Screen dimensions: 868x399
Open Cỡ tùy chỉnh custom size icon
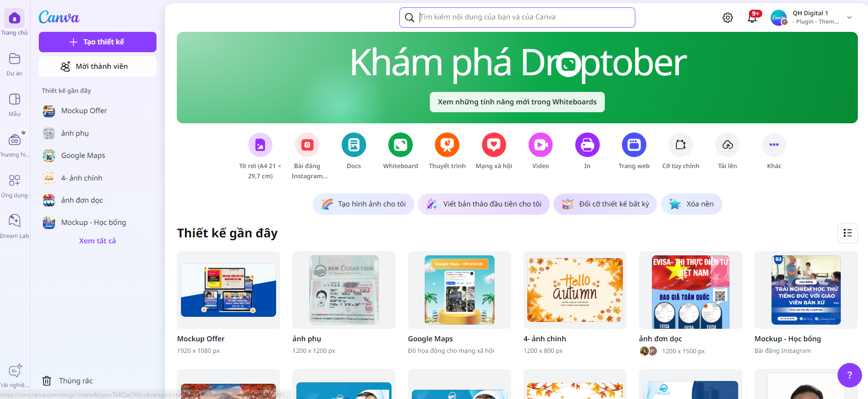click(x=681, y=145)
